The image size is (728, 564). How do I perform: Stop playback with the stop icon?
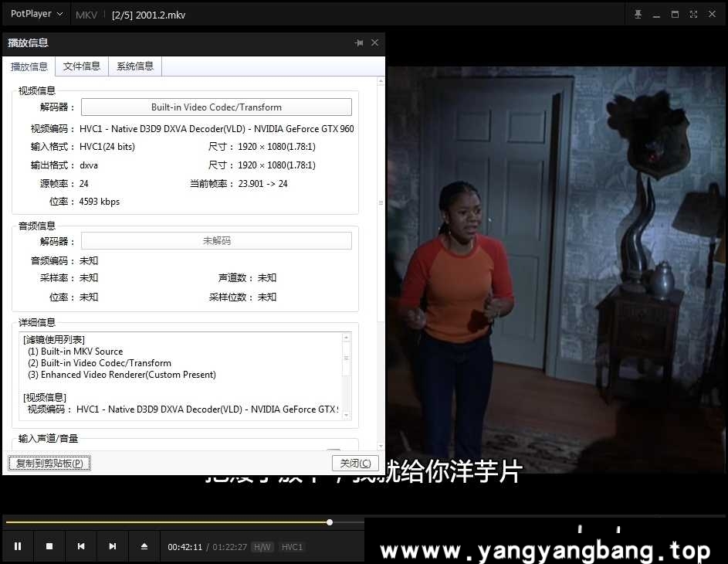[49, 546]
